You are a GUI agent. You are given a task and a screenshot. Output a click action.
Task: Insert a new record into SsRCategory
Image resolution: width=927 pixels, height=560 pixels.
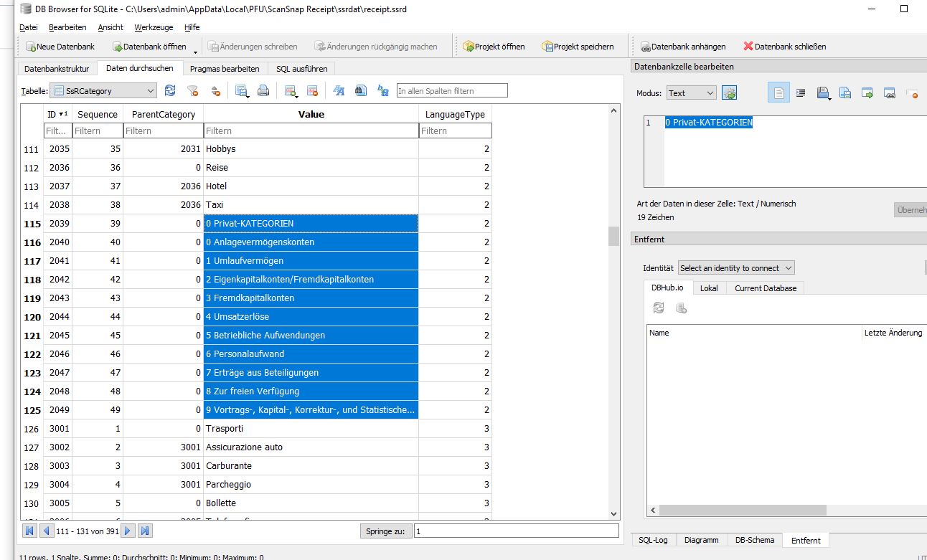coord(290,90)
